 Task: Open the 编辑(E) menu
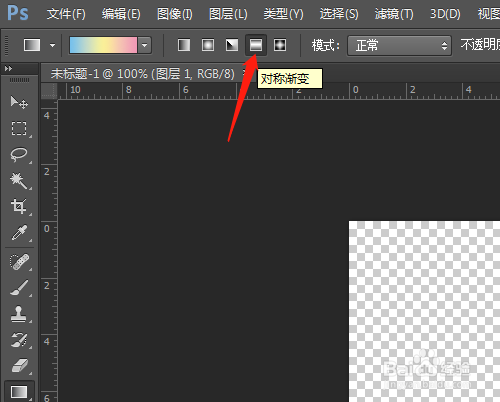[x=121, y=14]
